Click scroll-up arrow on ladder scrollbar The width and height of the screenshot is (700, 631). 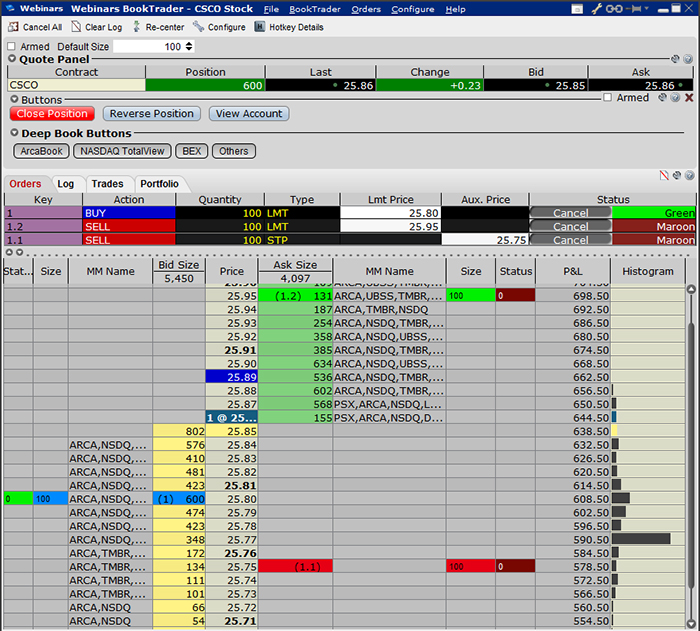tap(691, 289)
